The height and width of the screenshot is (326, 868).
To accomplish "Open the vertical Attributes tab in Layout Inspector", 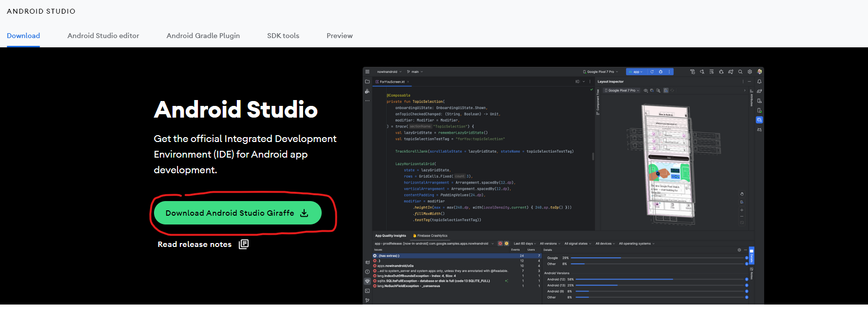I will pos(752,98).
